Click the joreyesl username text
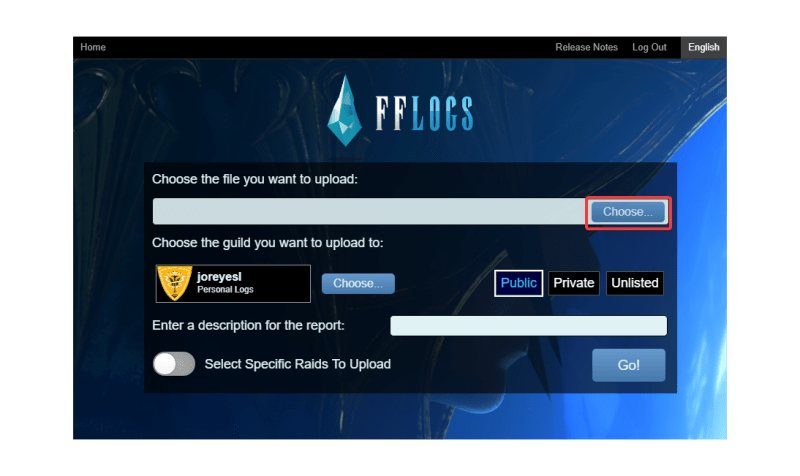This screenshot has height=476, width=800. tap(219, 277)
